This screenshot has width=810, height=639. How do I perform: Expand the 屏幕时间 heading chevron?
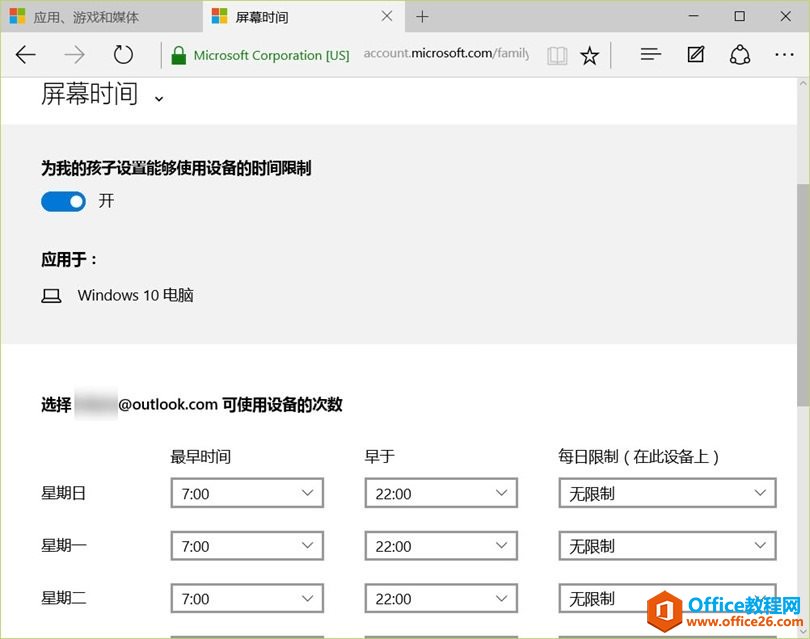[x=159, y=98]
